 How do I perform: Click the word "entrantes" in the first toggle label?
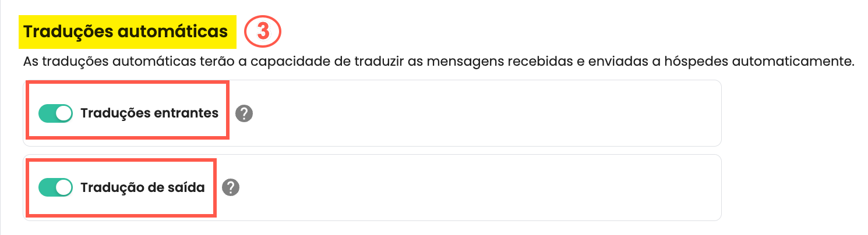point(189,113)
